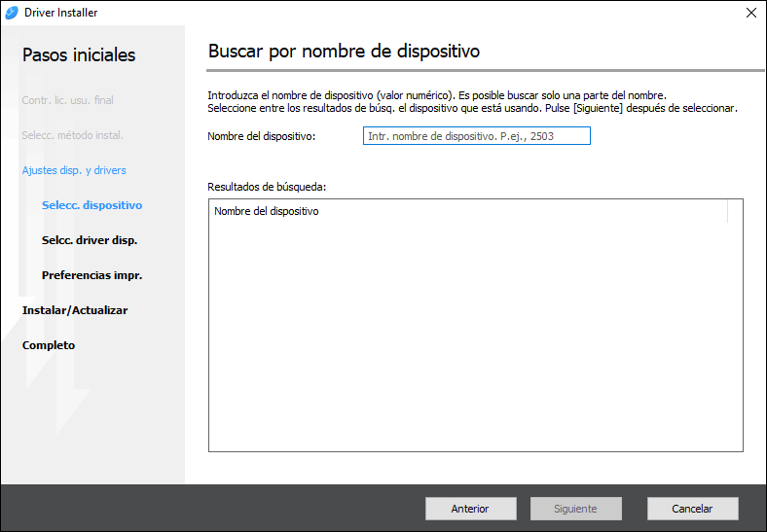Open the 'Preferencias impr.' step
Screen dimensions: 767x532
91,275
